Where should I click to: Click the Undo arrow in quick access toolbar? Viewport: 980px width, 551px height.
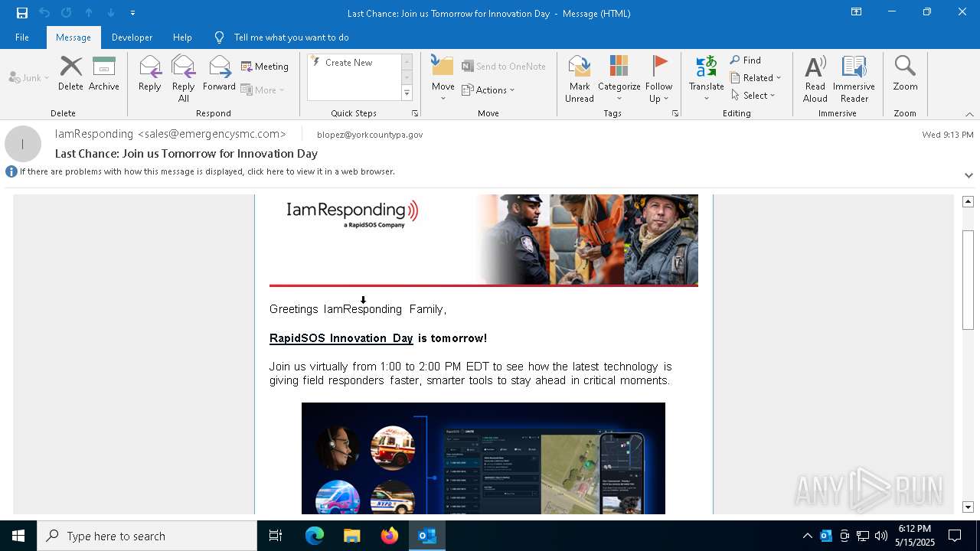44,13
